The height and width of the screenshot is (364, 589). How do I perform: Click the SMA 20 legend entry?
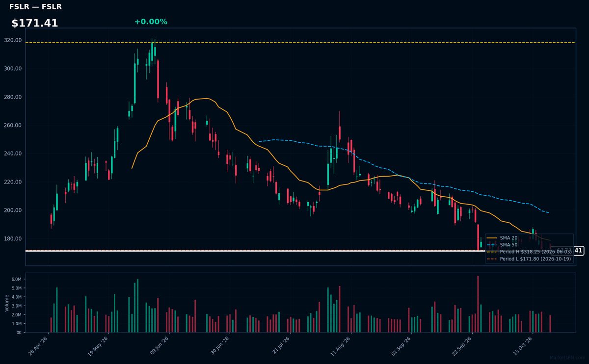click(x=502, y=238)
